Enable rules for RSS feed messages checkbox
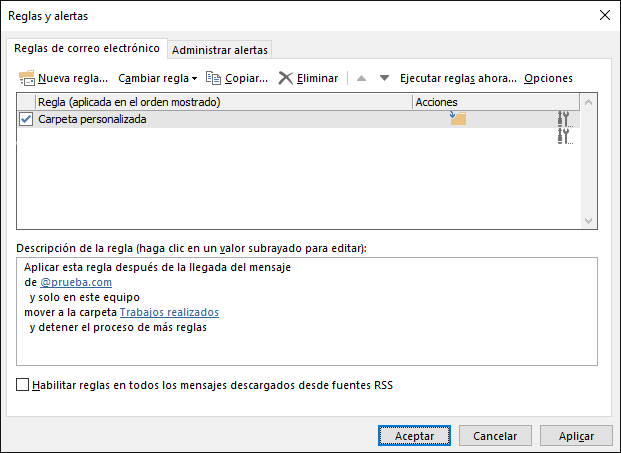621x453 pixels. (24, 384)
